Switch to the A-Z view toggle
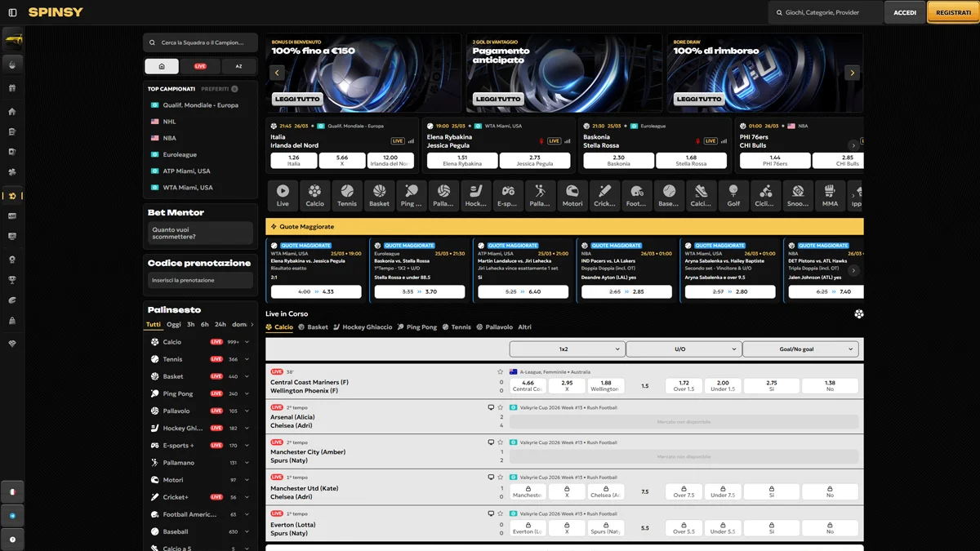 click(238, 66)
